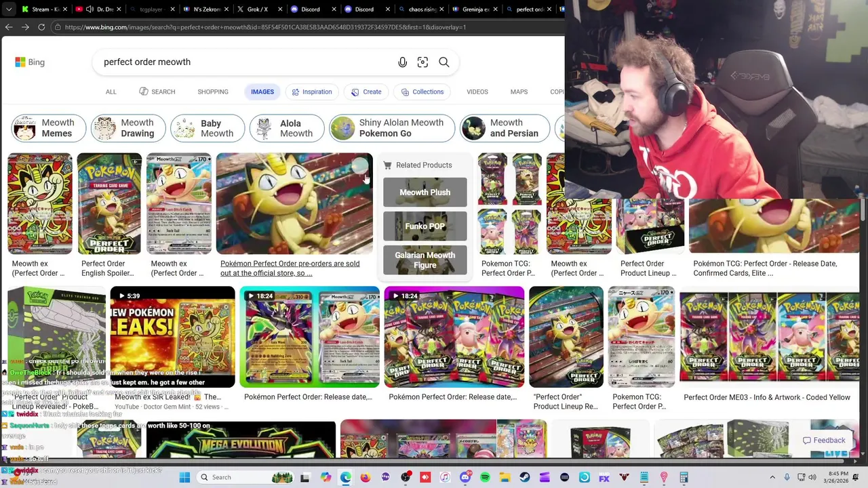This screenshot has height=488, width=868.
Task: Switch to the Greninja ex tab
Action: (x=475, y=9)
